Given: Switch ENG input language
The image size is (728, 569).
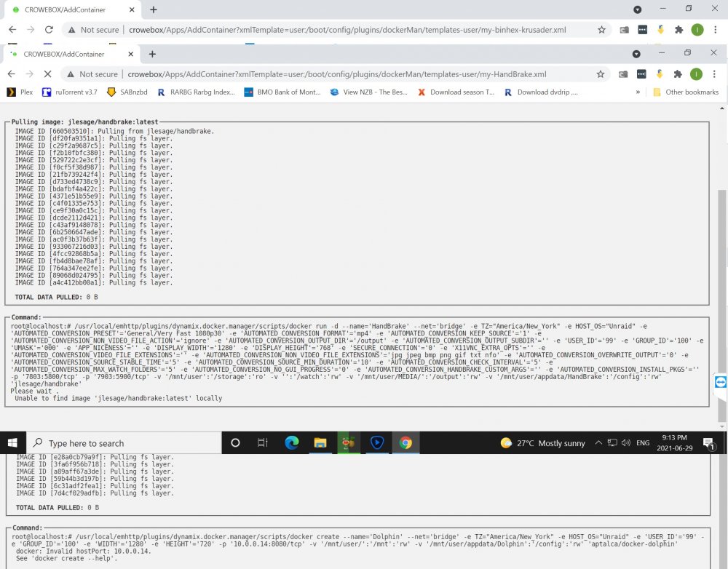Looking at the screenshot, I should point(643,443).
